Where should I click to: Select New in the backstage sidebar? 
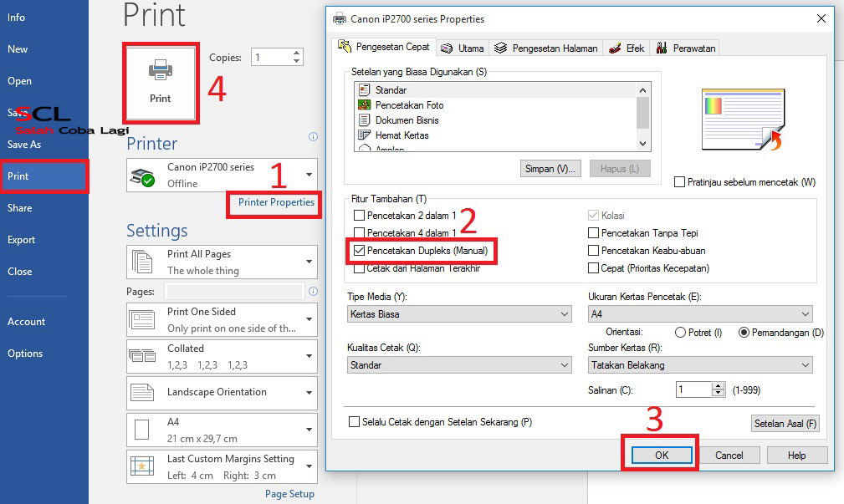[18, 49]
